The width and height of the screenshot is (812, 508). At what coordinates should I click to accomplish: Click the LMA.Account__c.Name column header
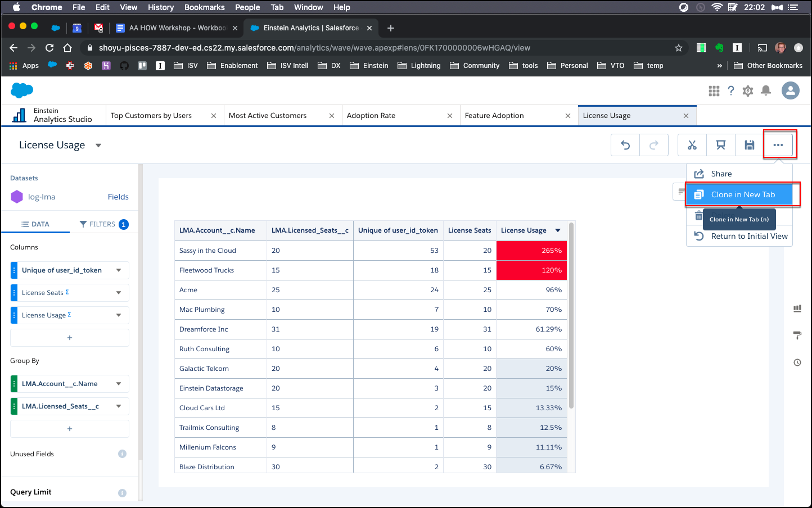(x=220, y=230)
